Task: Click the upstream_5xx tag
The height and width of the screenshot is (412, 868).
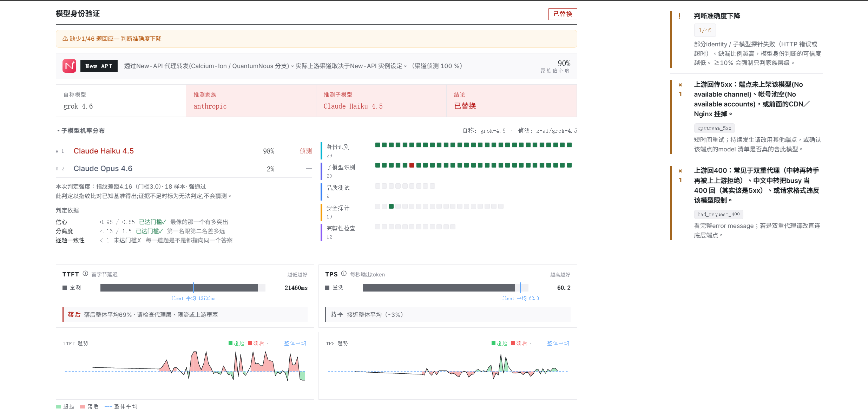Action: tap(714, 128)
